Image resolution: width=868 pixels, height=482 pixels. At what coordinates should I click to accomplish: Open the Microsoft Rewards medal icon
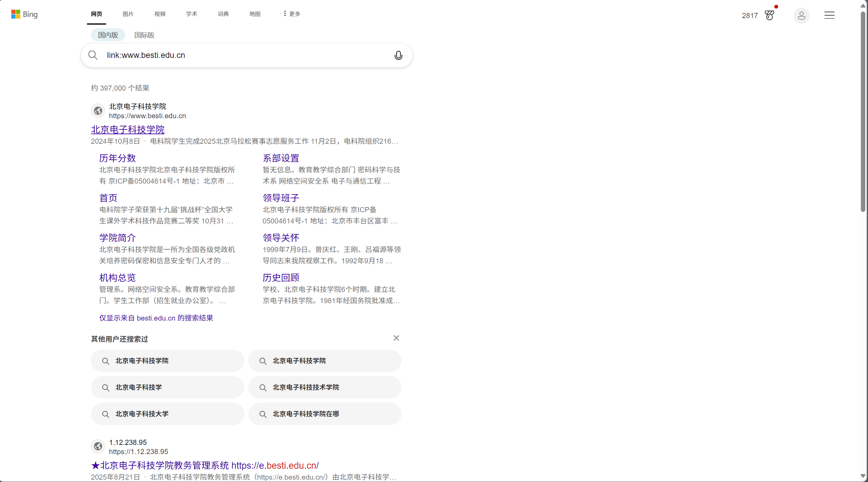click(770, 15)
